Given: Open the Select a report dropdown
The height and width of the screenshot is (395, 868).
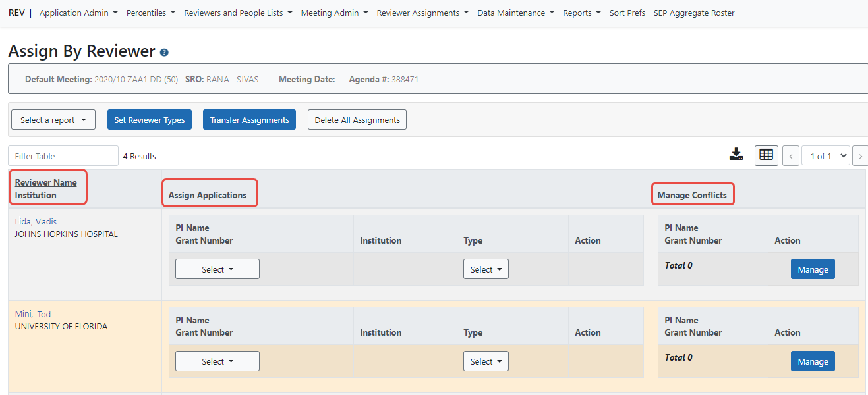Looking at the screenshot, I should [53, 120].
